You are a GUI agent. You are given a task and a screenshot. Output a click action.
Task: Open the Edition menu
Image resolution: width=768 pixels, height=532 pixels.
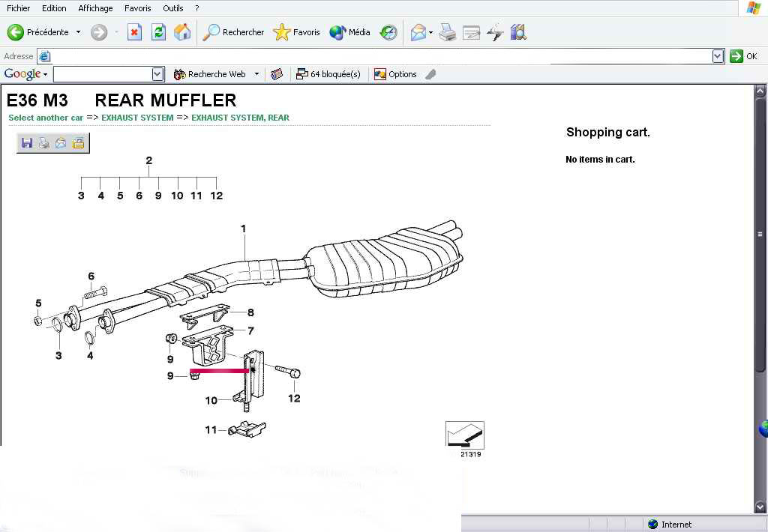[x=54, y=7]
